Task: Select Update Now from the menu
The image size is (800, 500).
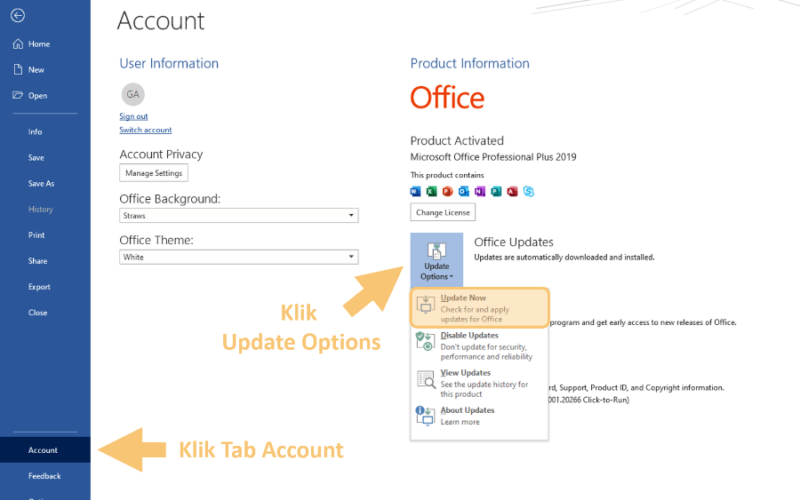Action: [480, 308]
